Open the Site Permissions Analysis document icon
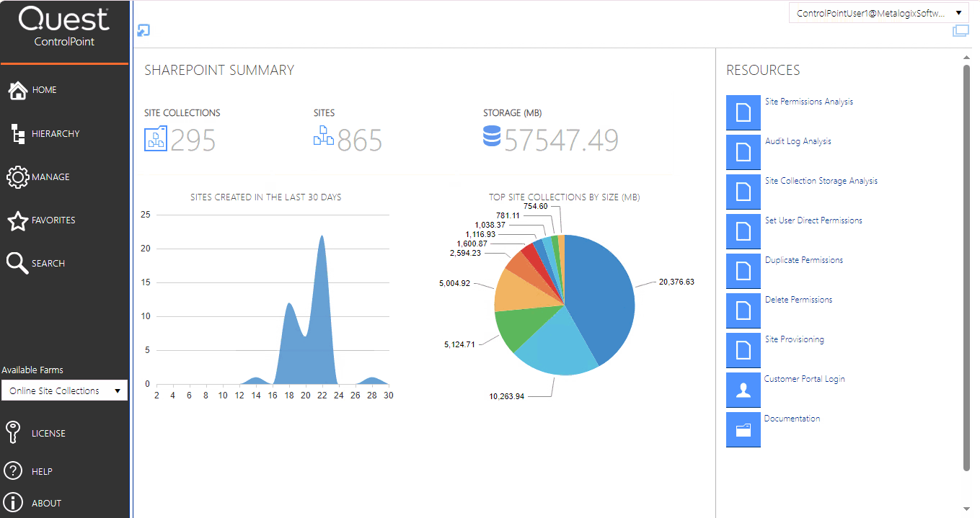980x518 pixels. point(743,112)
